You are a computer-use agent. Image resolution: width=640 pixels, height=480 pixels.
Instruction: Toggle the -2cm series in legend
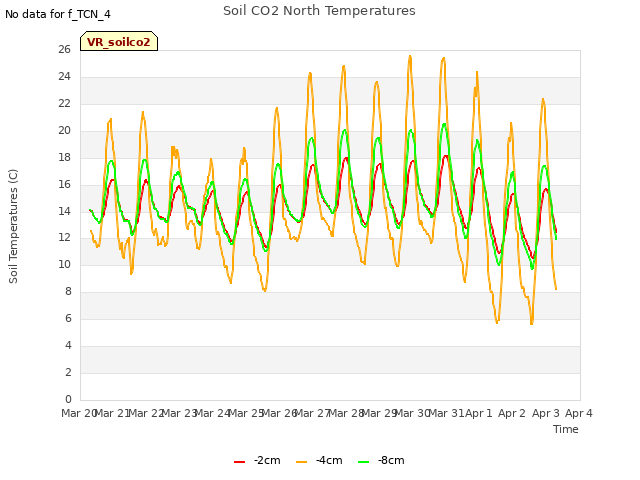(257, 460)
